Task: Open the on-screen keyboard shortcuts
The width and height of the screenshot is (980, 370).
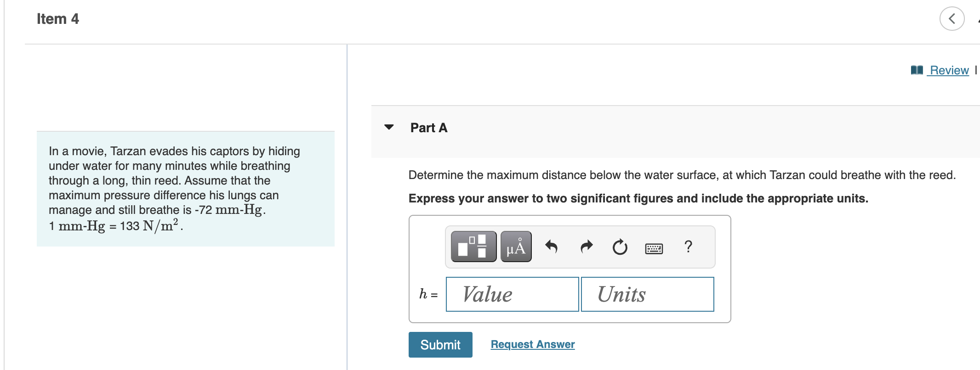Action: pyautogui.click(x=654, y=248)
